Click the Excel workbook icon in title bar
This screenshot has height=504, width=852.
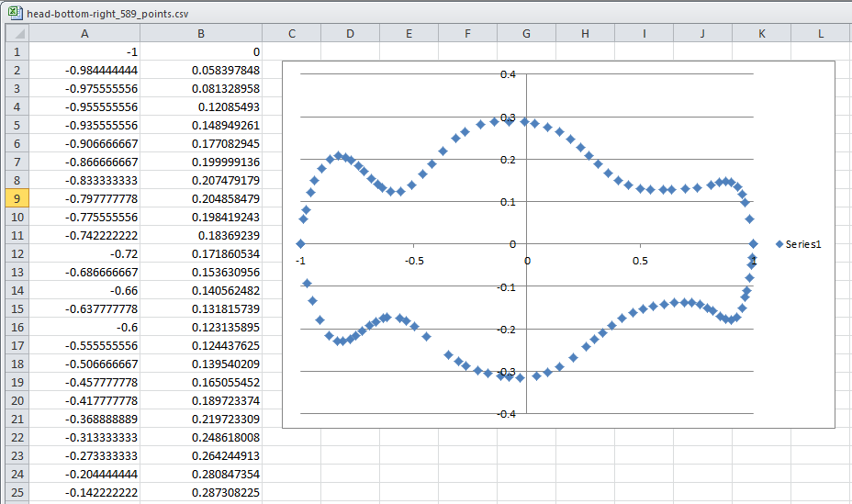[16, 12]
